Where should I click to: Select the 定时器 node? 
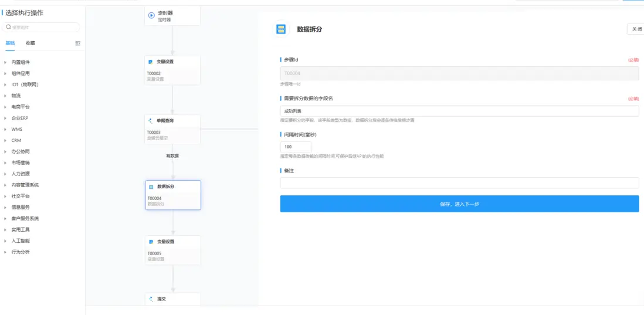172,16
